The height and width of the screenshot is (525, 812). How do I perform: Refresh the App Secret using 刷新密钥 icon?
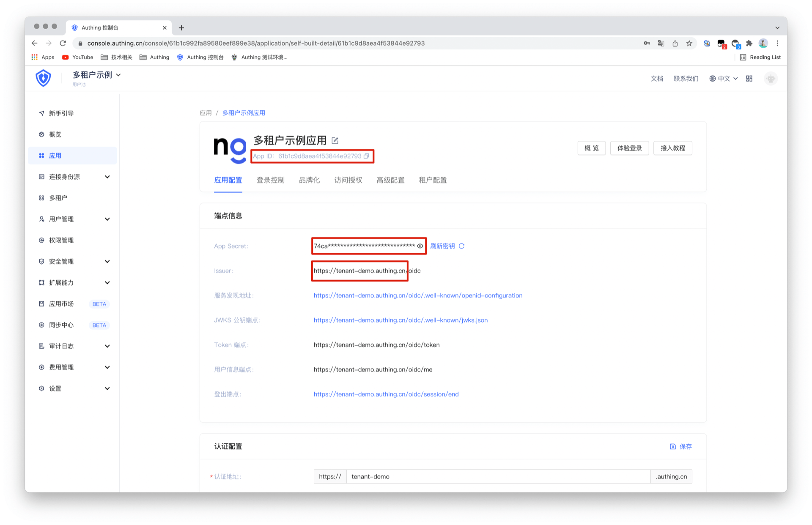462,246
